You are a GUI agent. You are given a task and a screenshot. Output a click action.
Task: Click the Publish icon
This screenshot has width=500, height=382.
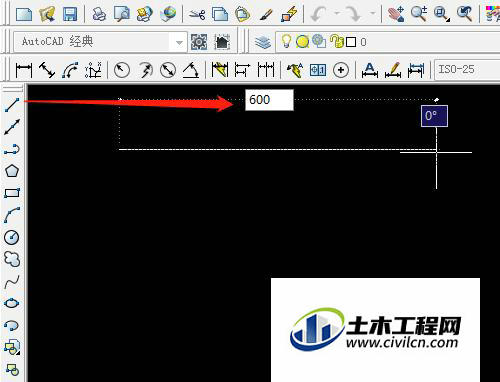(145, 14)
